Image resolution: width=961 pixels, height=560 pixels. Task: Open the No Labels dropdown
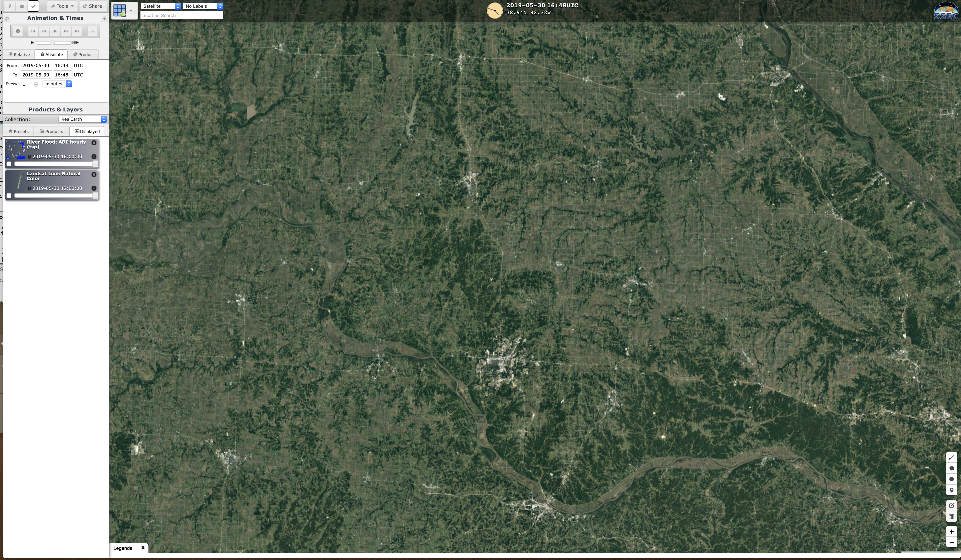pyautogui.click(x=203, y=6)
